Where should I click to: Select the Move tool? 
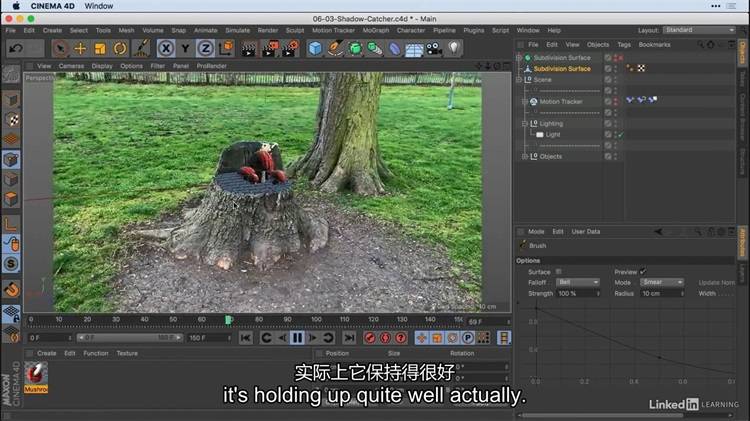click(80, 48)
